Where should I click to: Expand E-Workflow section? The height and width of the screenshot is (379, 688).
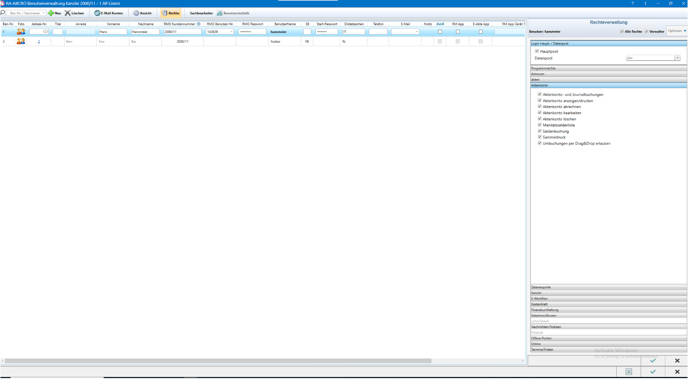(609, 299)
